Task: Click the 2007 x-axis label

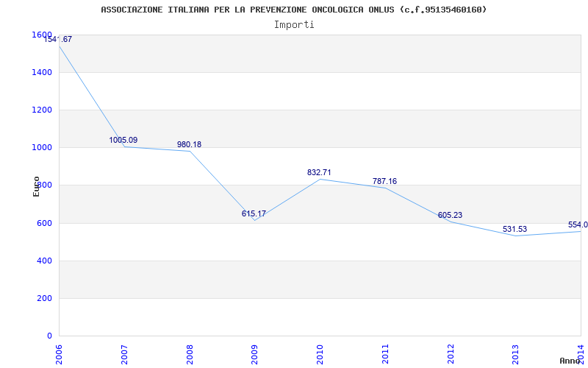Action: pyautogui.click(x=124, y=354)
